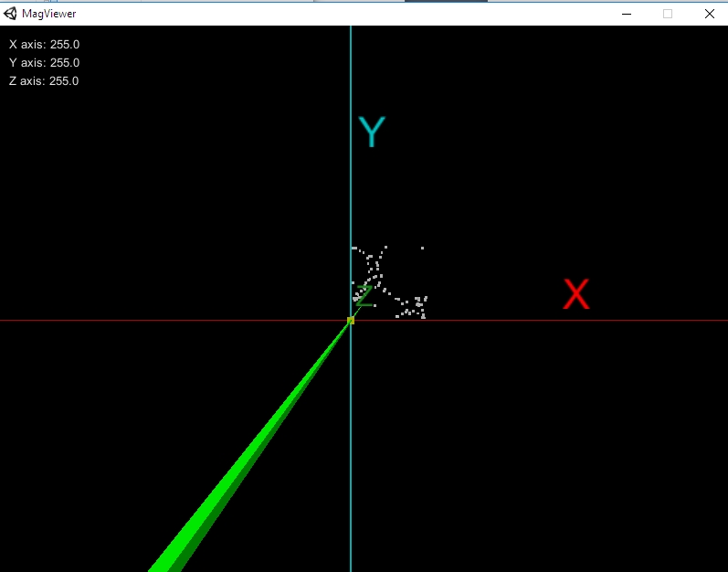Click the "X axis: 255.0" readout

44,45
